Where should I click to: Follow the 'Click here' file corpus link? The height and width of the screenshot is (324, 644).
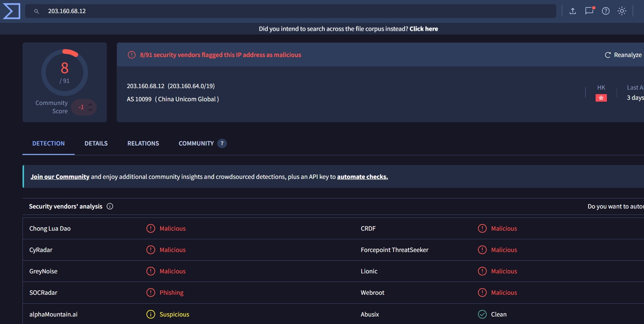pos(424,29)
